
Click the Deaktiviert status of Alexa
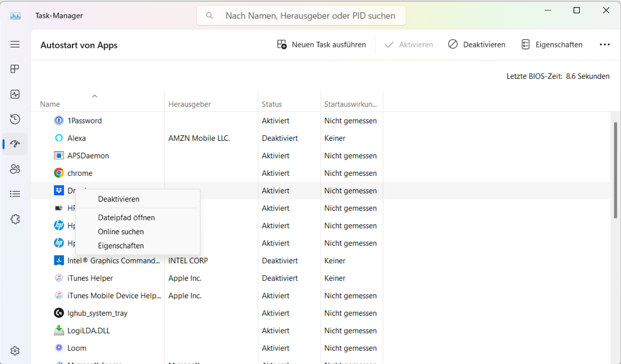point(280,138)
